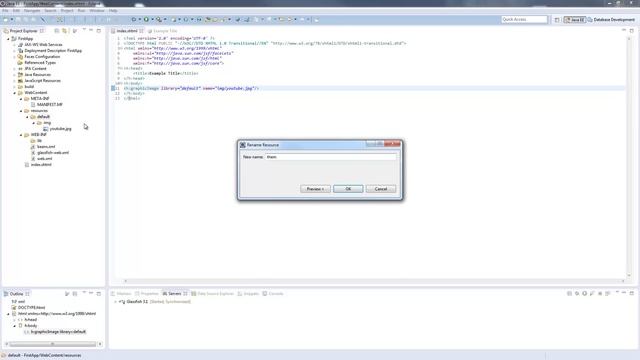The width and height of the screenshot is (640, 360).
Task: Click Collapse All icon in Project Explorer
Action: pos(57,31)
